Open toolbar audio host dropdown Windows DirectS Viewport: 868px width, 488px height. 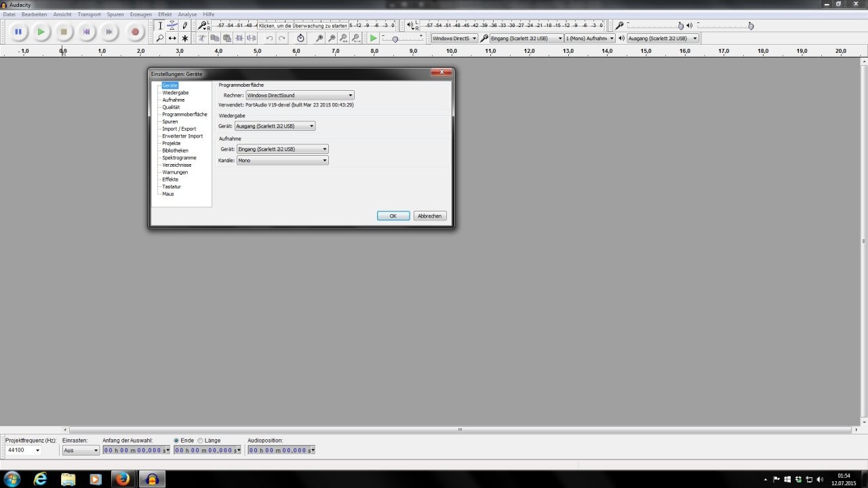click(454, 39)
